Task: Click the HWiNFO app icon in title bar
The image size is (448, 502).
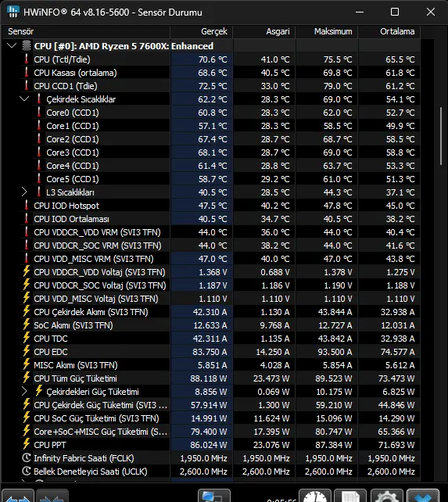Action: 13,13
